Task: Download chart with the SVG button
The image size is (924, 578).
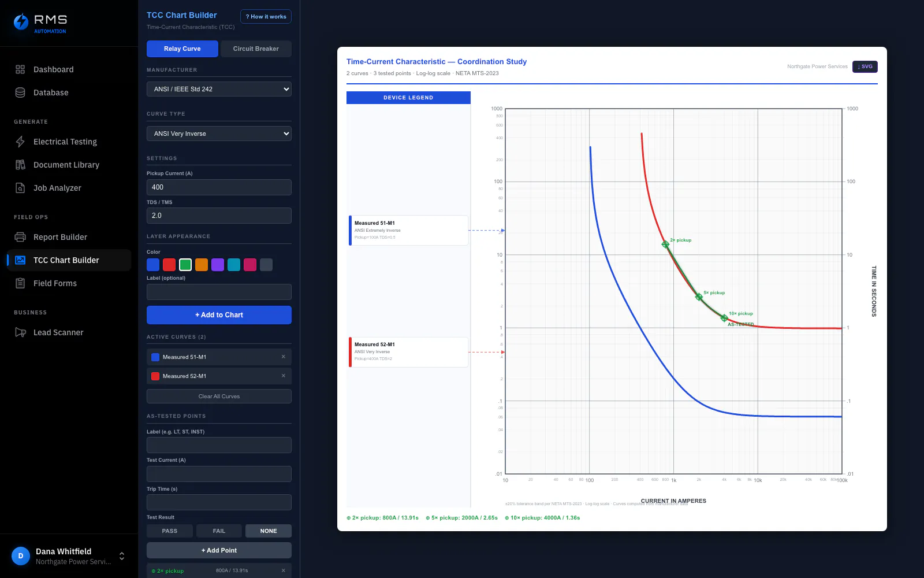Action: point(865,66)
